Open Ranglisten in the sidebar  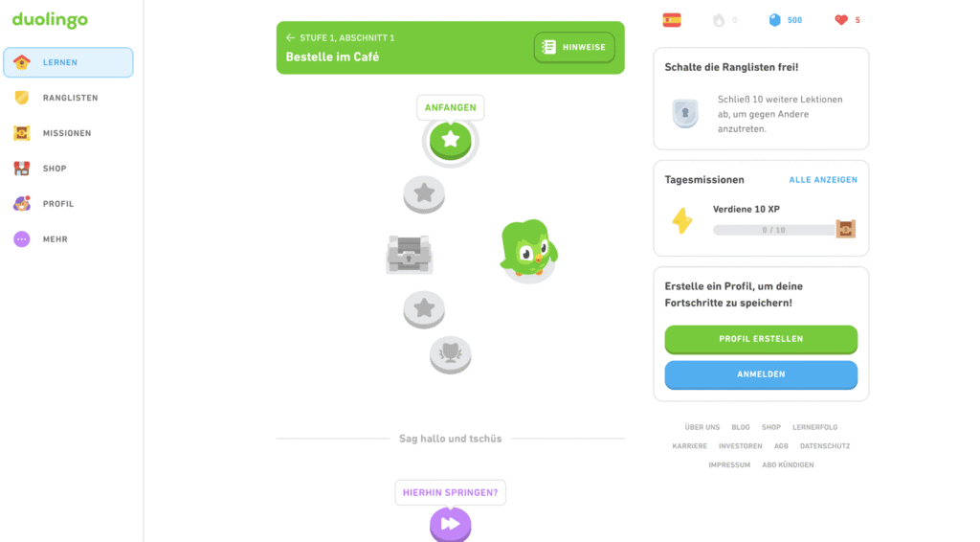[x=68, y=98]
